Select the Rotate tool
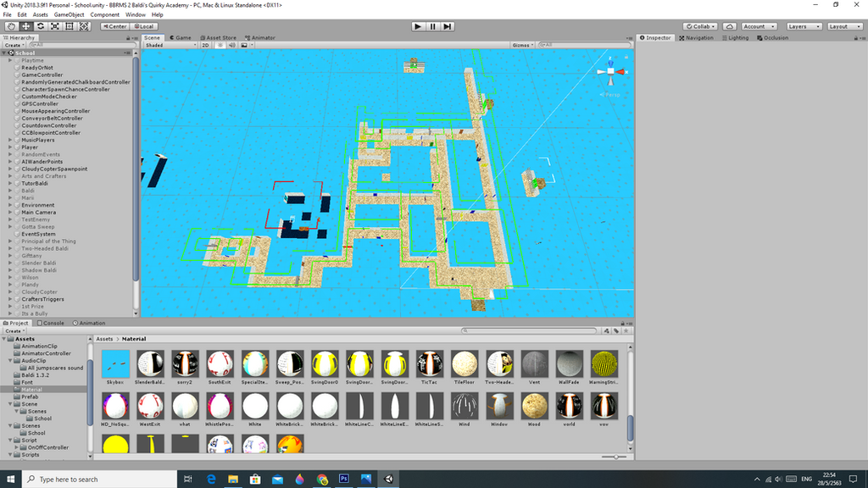The image size is (868, 488). tap(41, 26)
